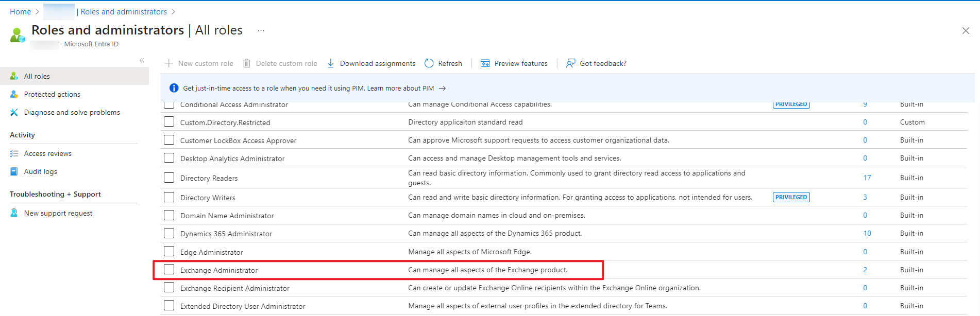Tick the Dynamics 365 Administrator checkbox
This screenshot has height=316, width=980.
click(x=169, y=233)
